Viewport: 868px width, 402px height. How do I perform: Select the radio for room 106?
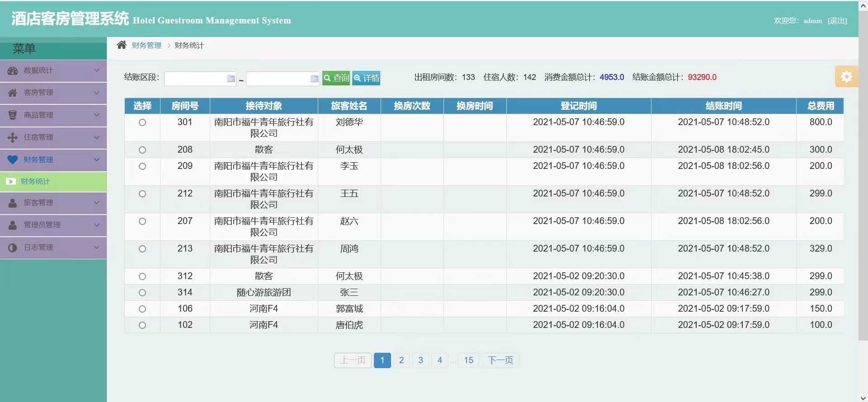(x=142, y=309)
